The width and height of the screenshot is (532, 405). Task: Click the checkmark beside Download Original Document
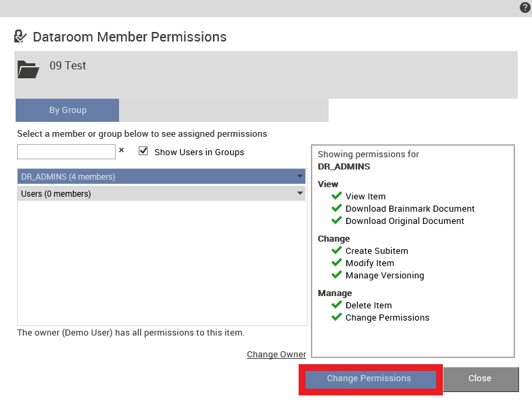336,220
